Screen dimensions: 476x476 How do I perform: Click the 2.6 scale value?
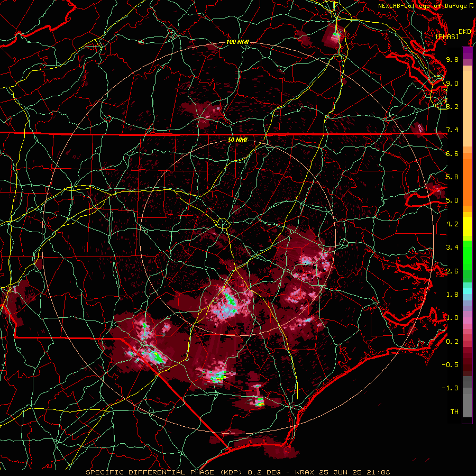tap(452, 271)
